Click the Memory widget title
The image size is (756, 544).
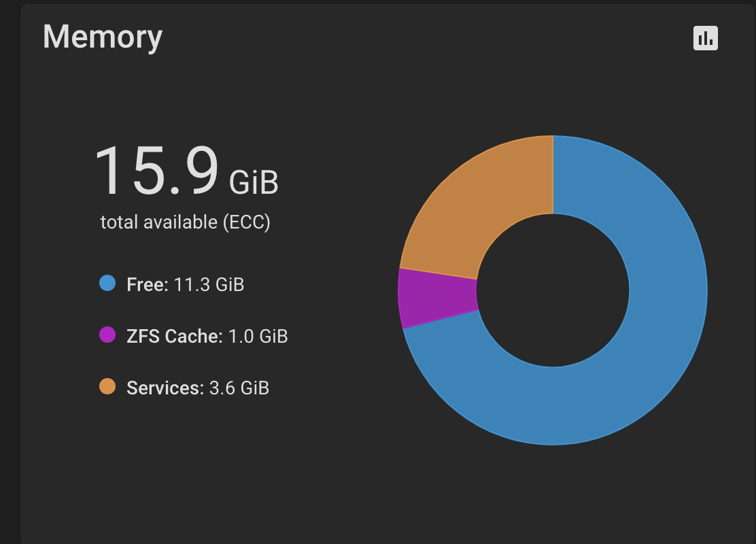(103, 37)
